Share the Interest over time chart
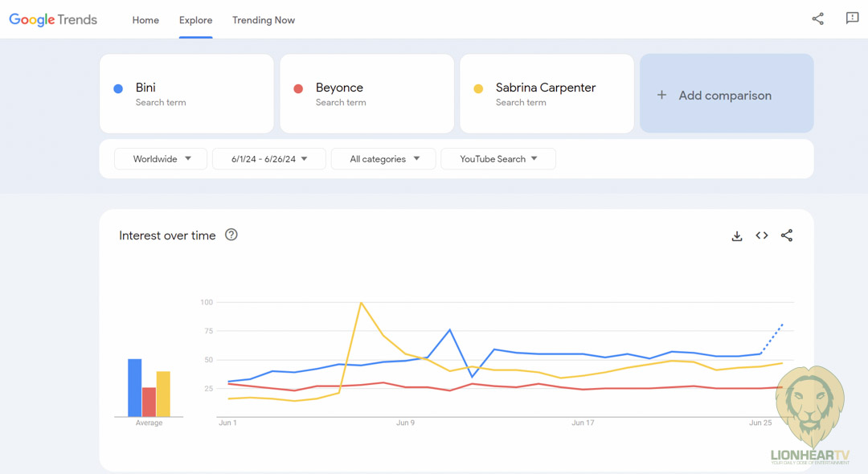868x474 pixels. click(786, 235)
